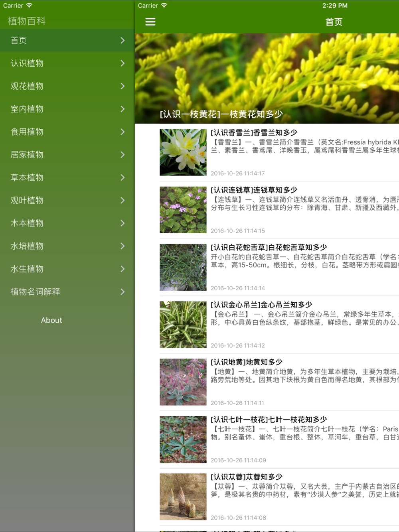
Task: Click chevron next to 观叶植物
Action: tap(122, 200)
